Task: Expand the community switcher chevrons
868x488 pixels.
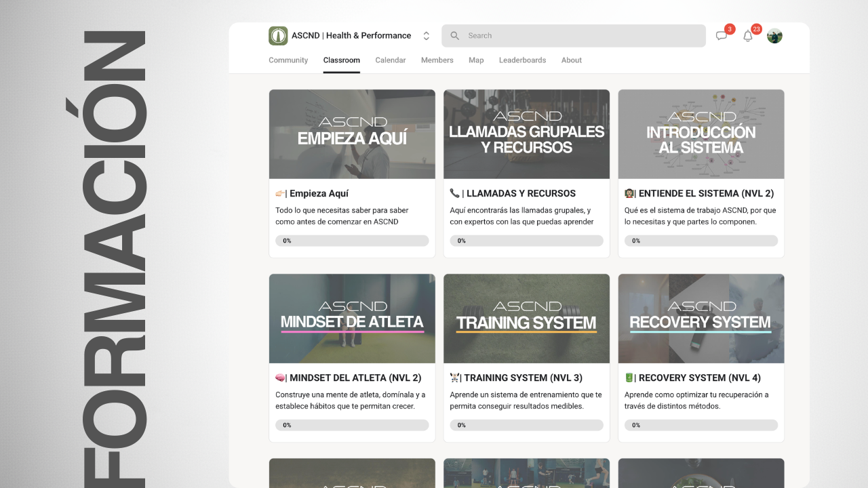Action: pyautogui.click(x=426, y=36)
